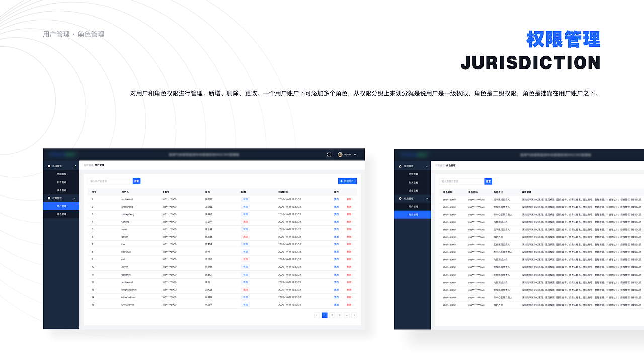
Task: Click the 无效 status badge for longhuaadmin
Action: tap(246, 290)
